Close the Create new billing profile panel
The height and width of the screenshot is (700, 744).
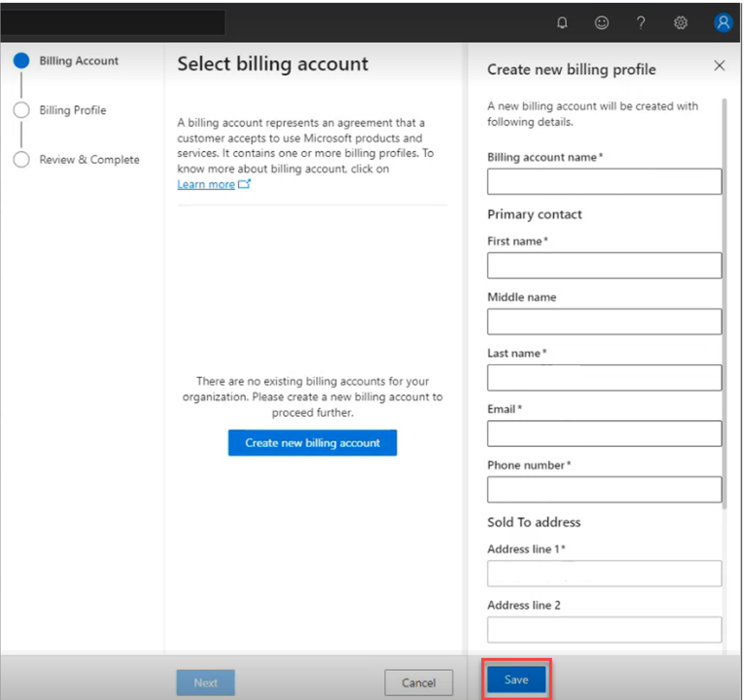pyautogui.click(x=719, y=66)
